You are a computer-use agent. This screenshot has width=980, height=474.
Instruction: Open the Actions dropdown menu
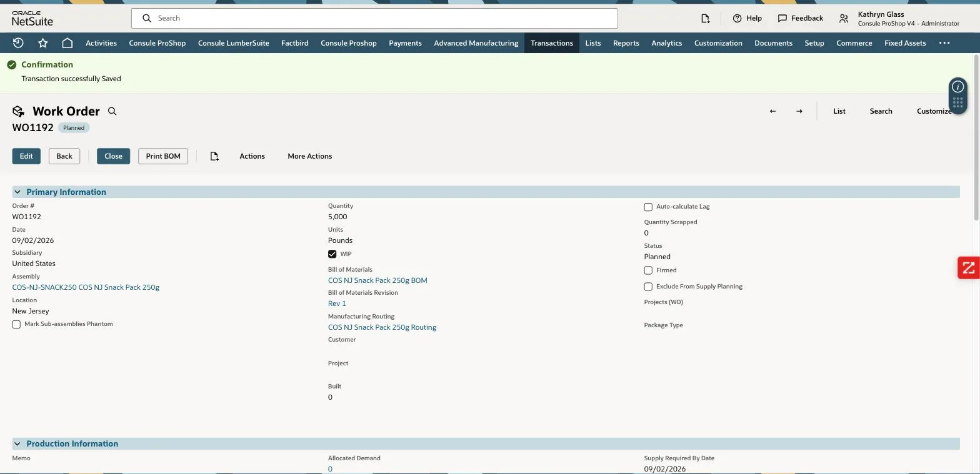coord(252,156)
